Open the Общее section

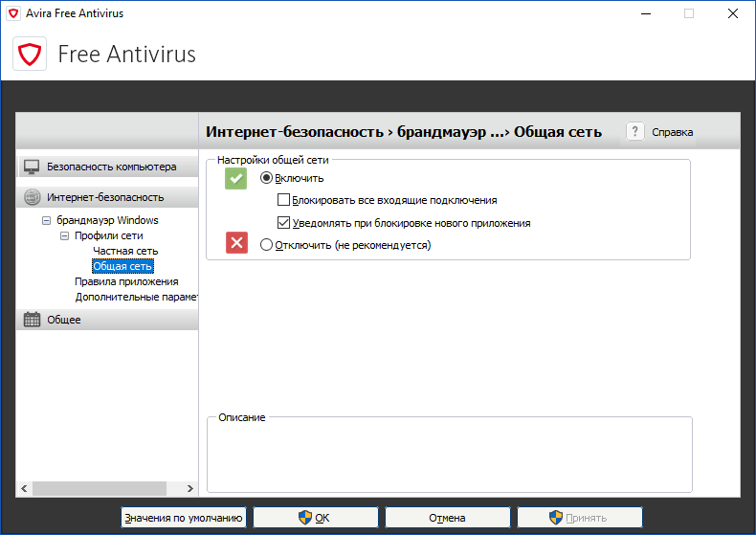tap(107, 319)
